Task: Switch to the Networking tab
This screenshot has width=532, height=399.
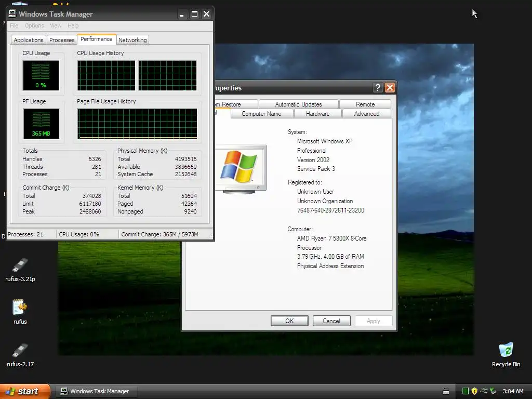Action: click(x=132, y=39)
